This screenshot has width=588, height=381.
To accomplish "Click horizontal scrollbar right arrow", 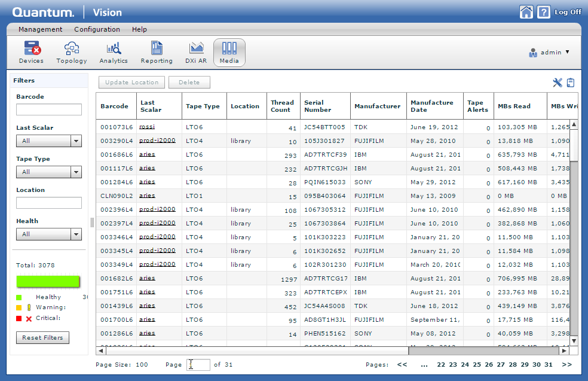I will [x=564, y=350].
